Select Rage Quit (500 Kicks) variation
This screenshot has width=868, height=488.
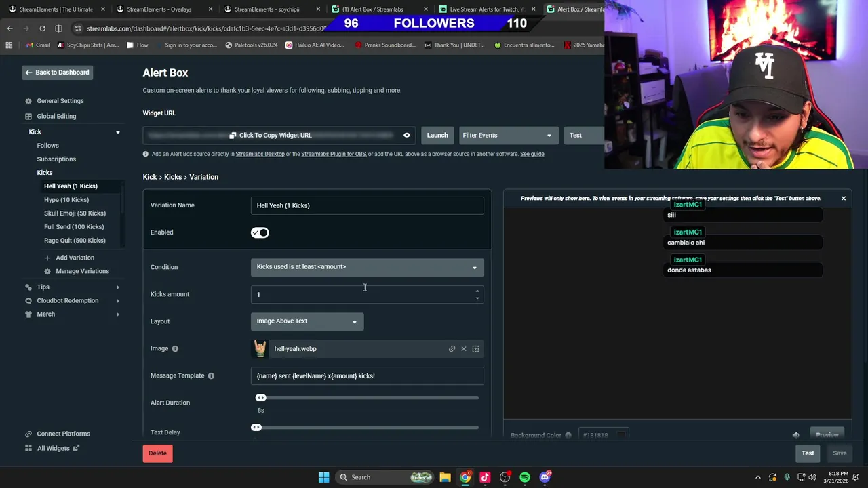point(75,241)
